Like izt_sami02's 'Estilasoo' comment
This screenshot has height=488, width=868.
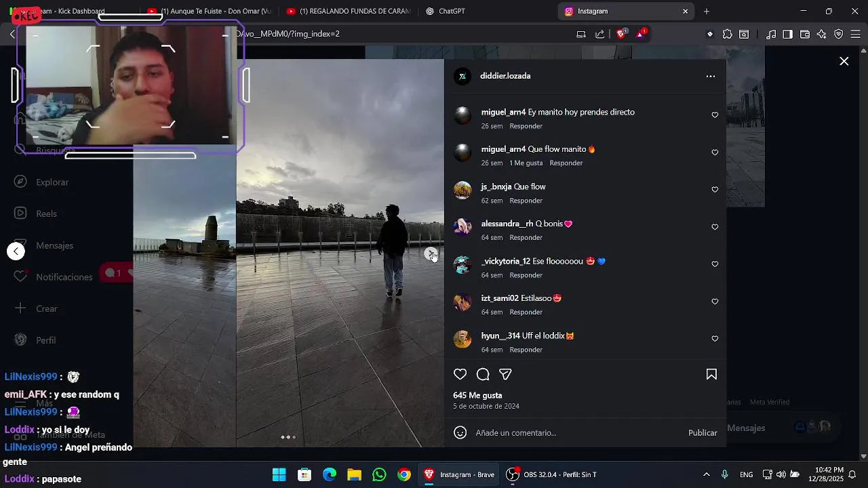point(715,302)
